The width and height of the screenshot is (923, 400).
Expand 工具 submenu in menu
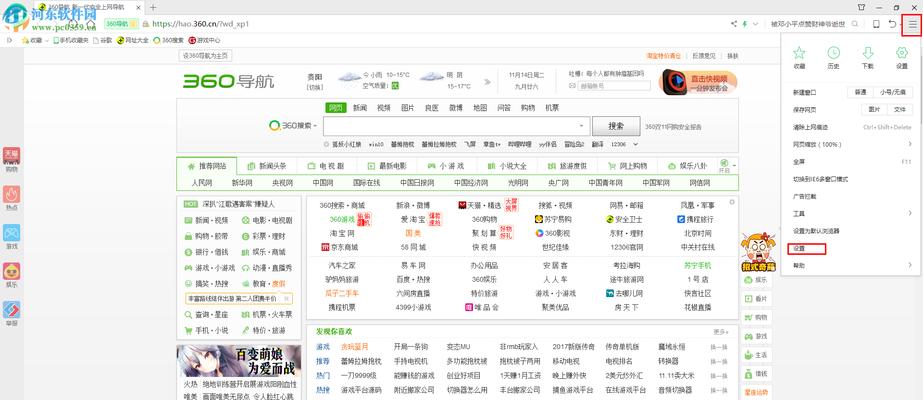click(909, 213)
